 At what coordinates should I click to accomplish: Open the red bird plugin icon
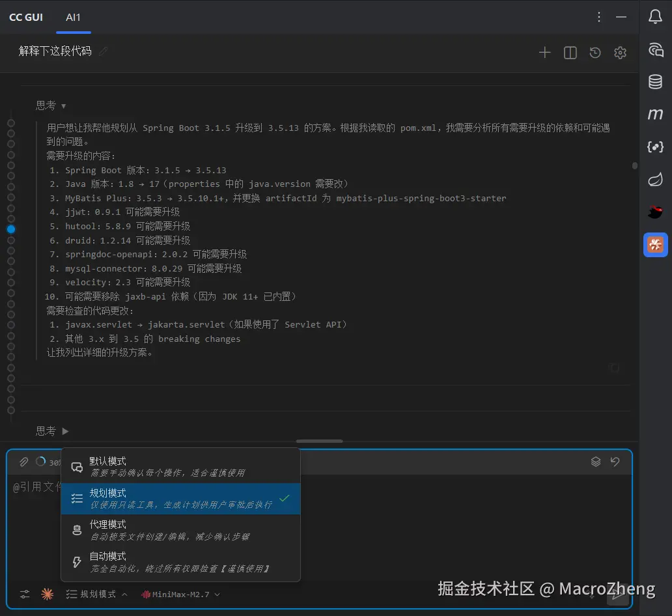tap(655, 212)
